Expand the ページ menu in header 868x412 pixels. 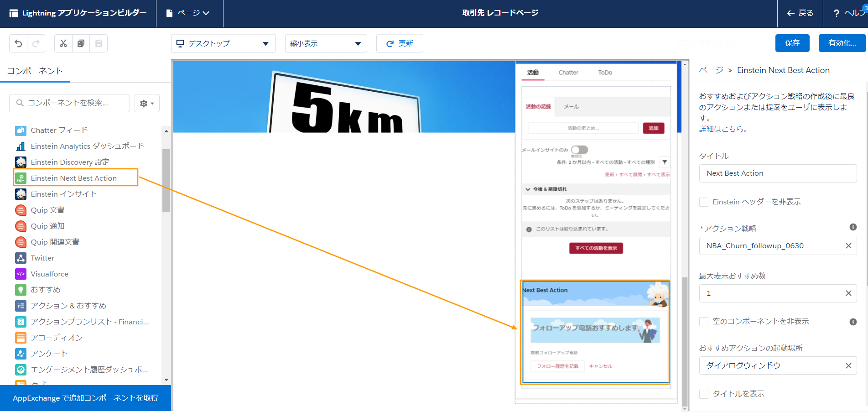click(x=188, y=13)
